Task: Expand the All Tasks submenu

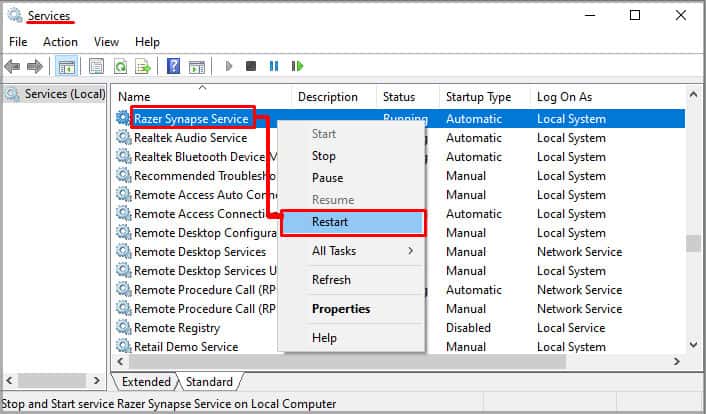Action: 351,251
